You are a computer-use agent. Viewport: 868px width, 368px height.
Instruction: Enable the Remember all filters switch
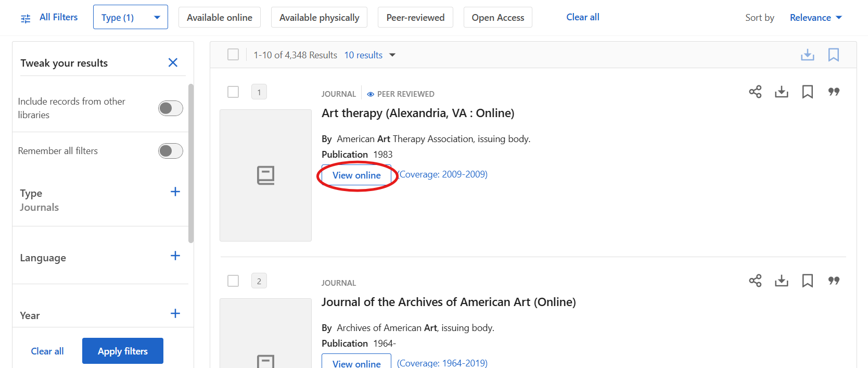click(170, 151)
